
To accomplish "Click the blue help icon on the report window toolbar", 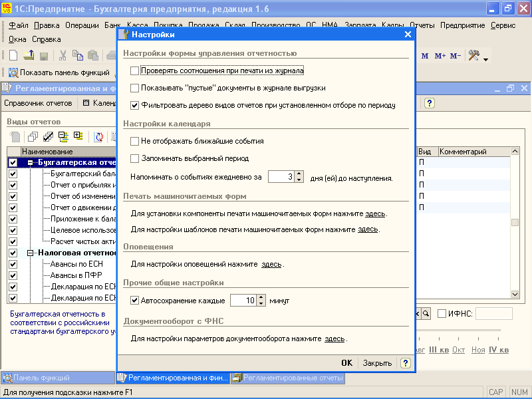I will point(430,103).
